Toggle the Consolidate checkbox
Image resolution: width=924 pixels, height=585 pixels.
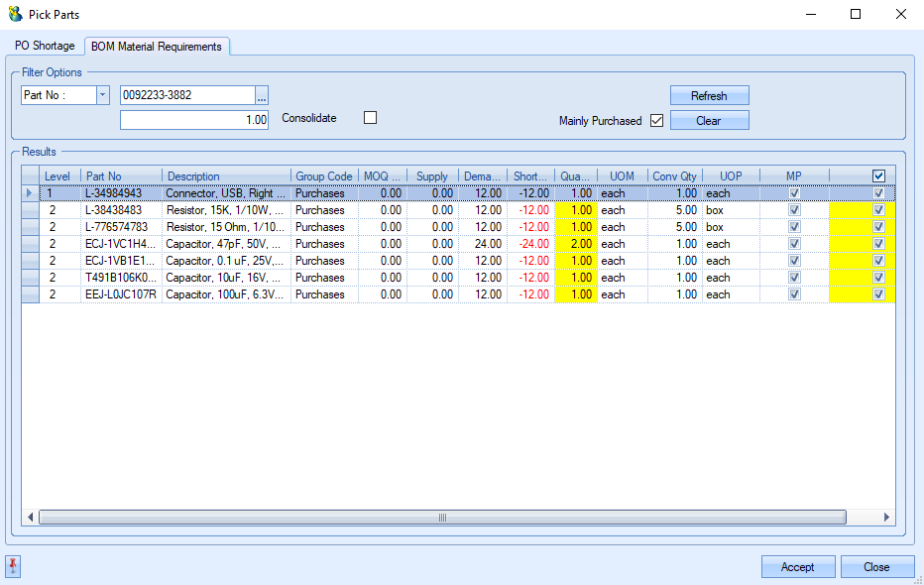tap(371, 118)
